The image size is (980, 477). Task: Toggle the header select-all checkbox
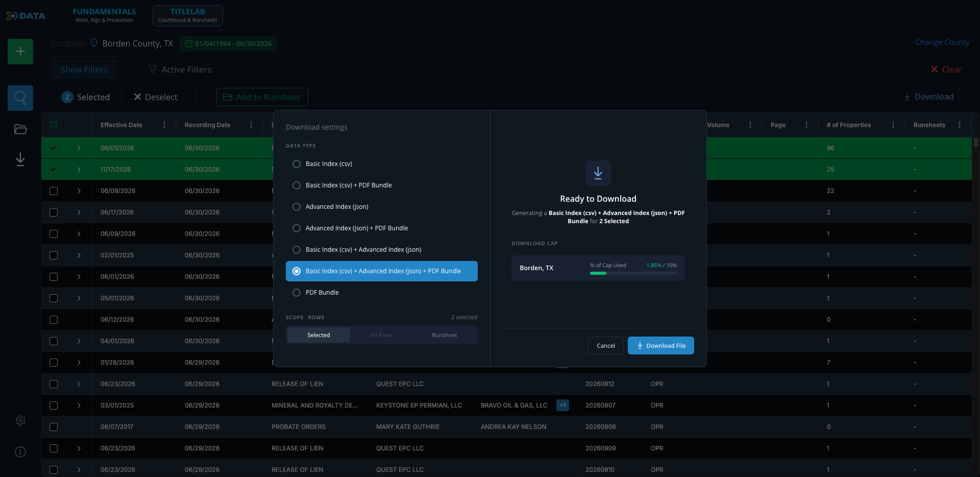pyautogui.click(x=54, y=125)
